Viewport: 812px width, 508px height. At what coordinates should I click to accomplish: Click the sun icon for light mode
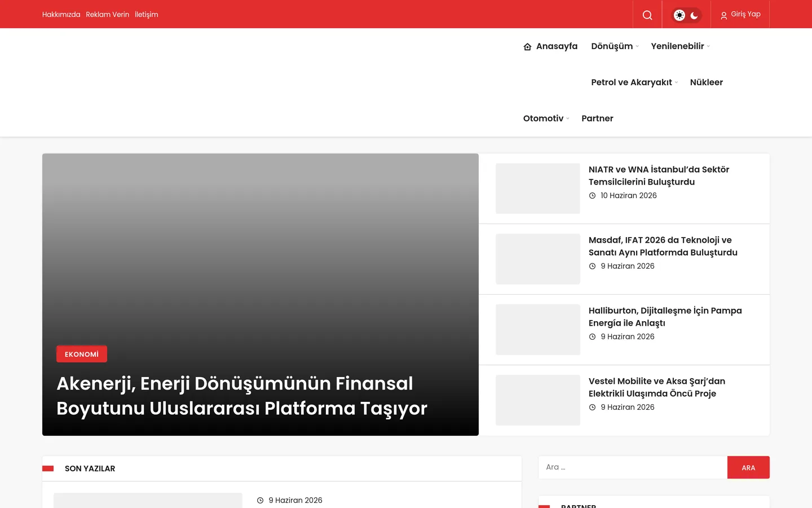[679, 15]
